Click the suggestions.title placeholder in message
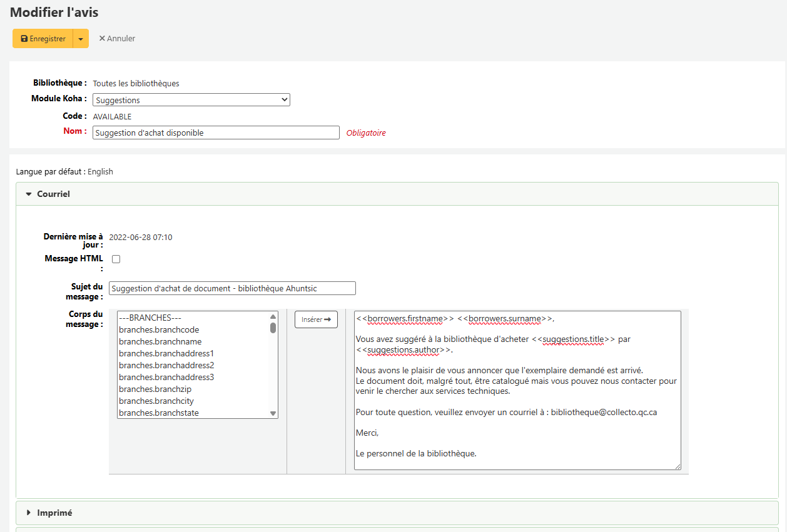787x532 pixels. pos(574,339)
